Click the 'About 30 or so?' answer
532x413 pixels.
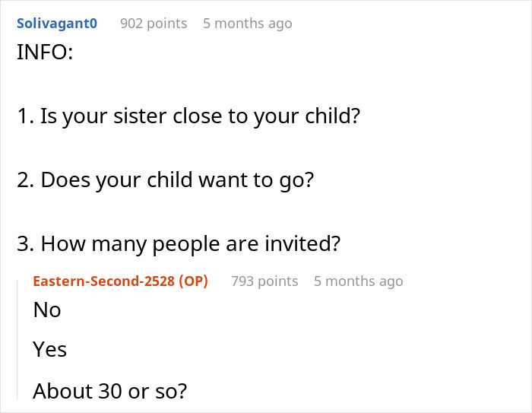coord(109,391)
